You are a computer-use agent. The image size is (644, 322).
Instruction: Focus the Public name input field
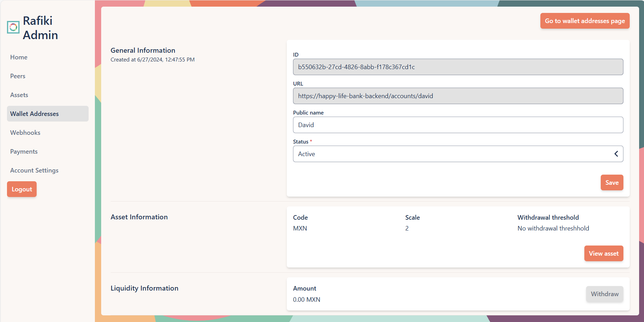[x=458, y=125]
